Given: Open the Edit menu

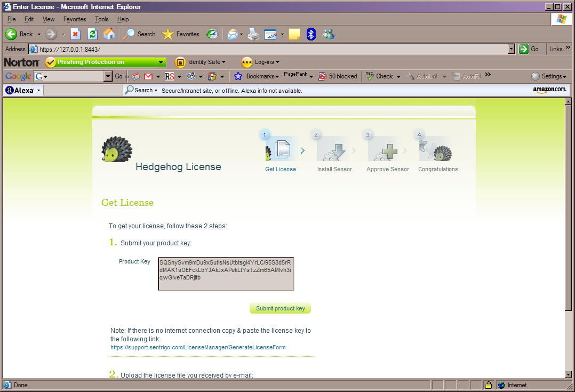Looking at the screenshot, I should tap(29, 19).
